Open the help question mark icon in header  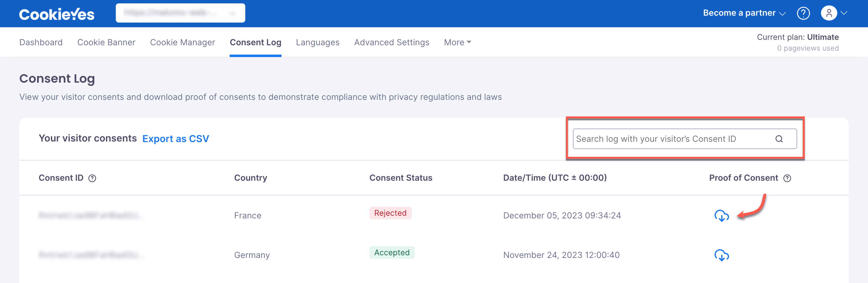803,14
